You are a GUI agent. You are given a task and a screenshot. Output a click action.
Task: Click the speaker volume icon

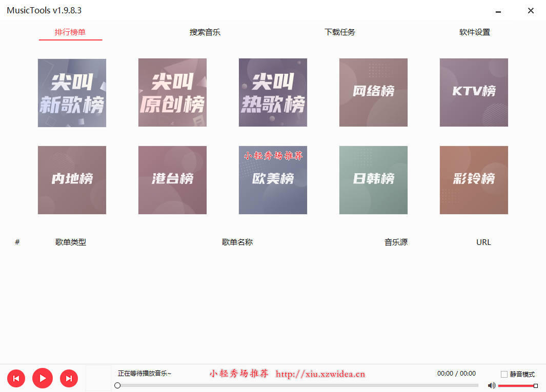point(492,385)
